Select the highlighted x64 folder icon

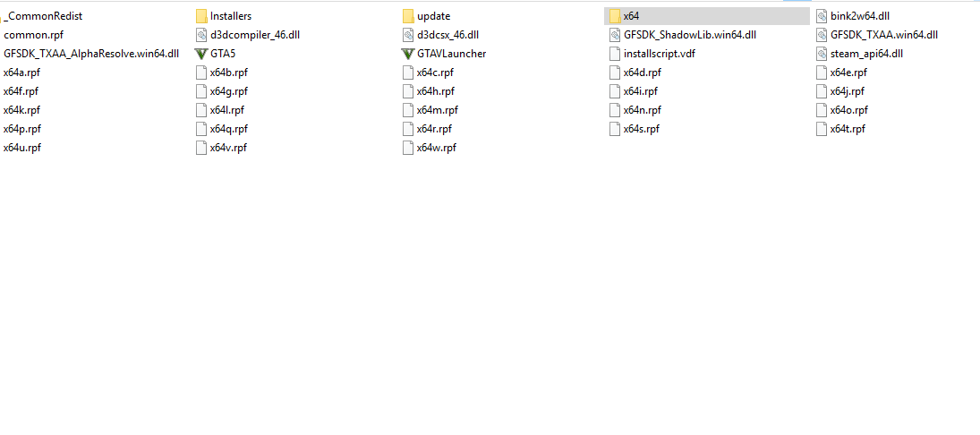[614, 16]
